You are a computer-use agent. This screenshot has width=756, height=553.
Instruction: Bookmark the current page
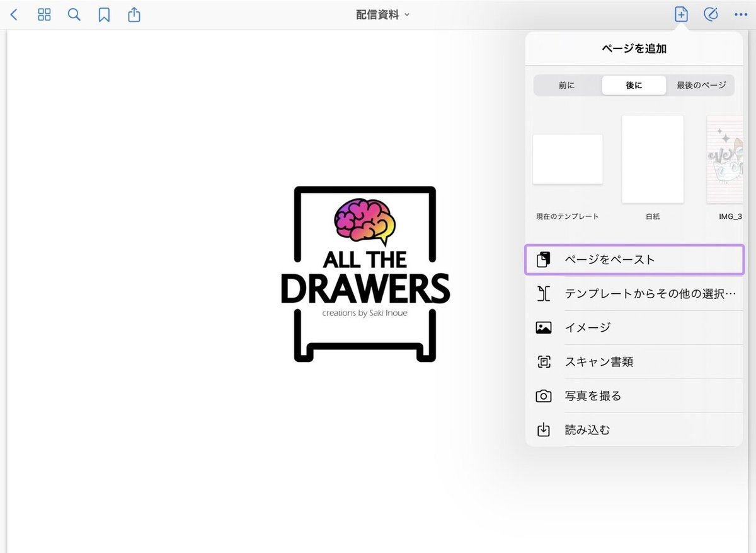pyautogui.click(x=104, y=15)
